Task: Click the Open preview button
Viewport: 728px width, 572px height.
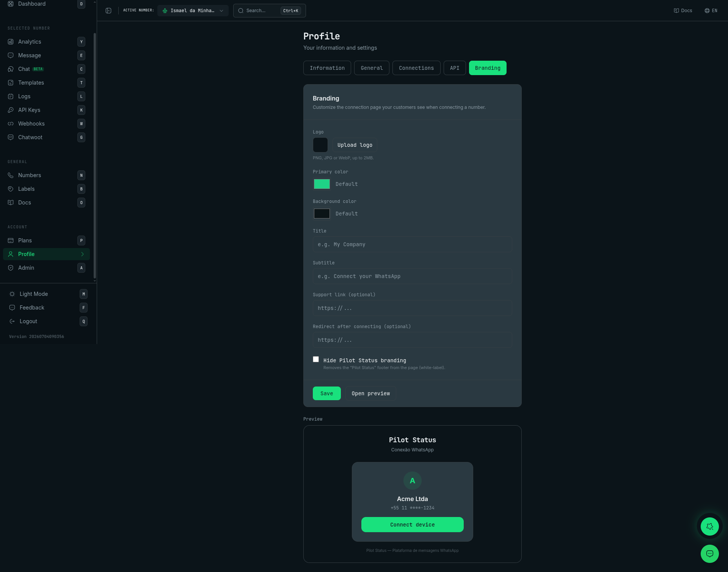Action: [371, 393]
